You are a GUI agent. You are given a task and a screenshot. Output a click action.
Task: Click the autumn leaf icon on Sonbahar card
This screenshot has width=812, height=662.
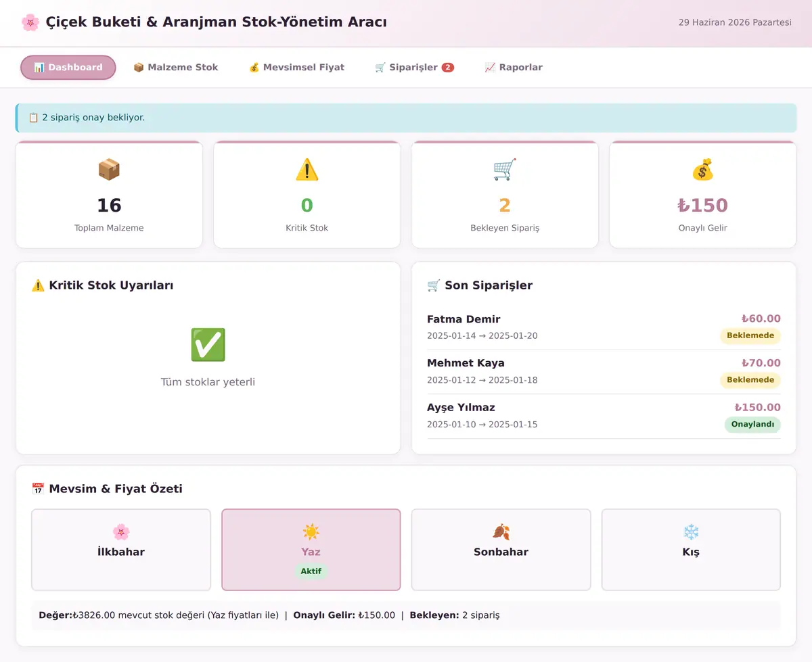point(501,531)
